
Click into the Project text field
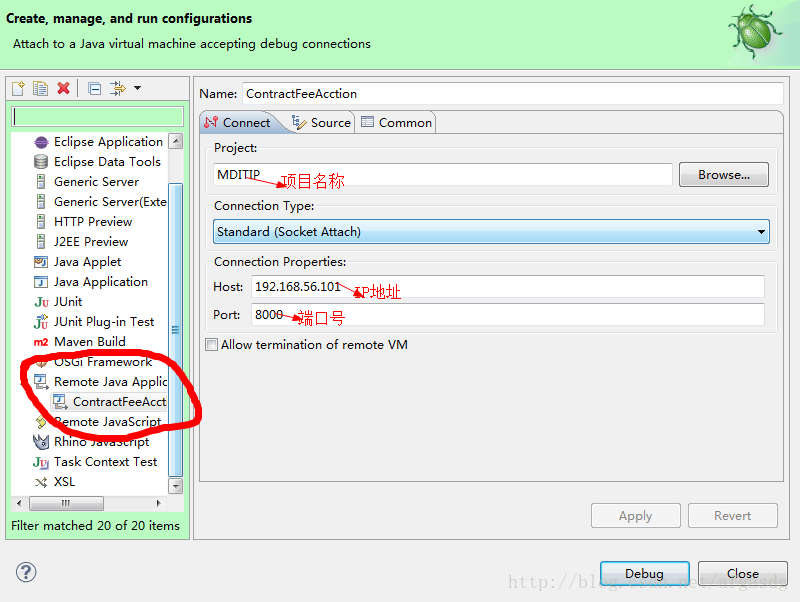coord(443,174)
